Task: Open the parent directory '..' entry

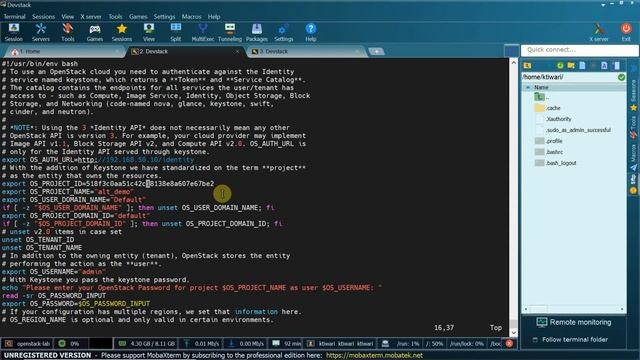Action: tap(542, 97)
